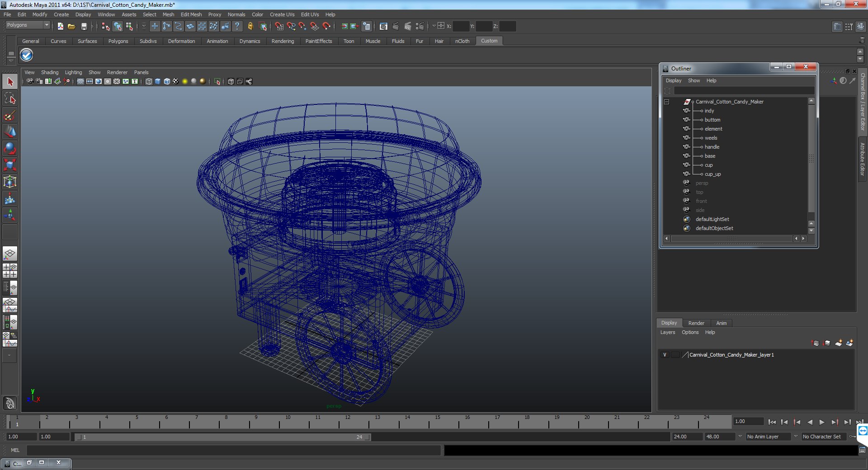Choose the Rotate tool sphere icon

pos(10,148)
